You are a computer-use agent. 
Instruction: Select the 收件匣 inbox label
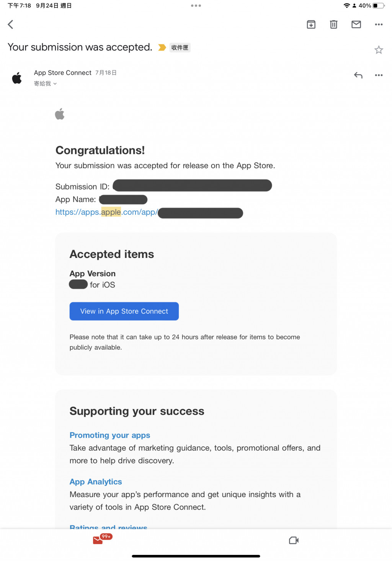180,47
